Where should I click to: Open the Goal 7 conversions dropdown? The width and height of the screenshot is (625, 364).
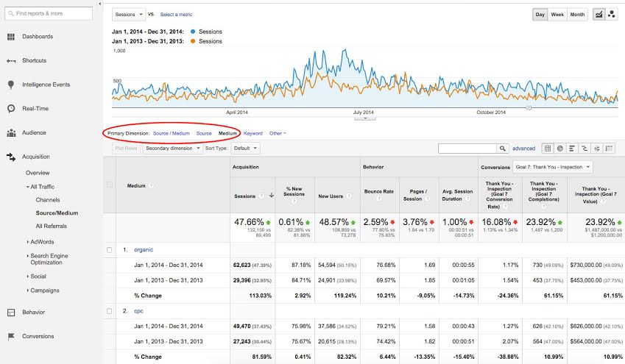coord(552,167)
